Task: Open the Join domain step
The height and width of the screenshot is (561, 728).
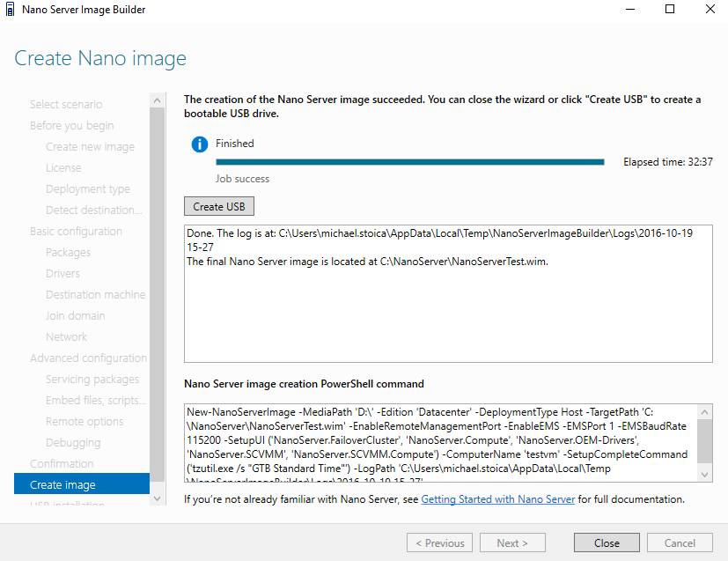Action: point(75,316)
